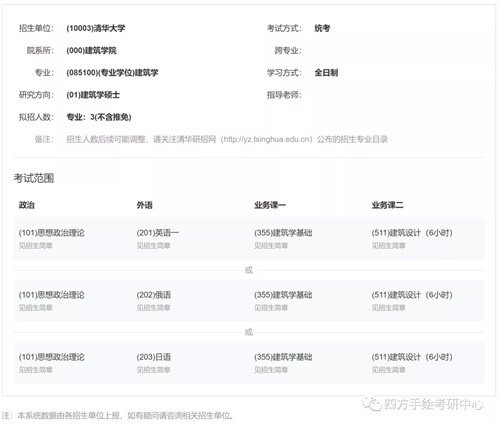The image size is (500, 426).
Task: Click the 跨专业 label
Action: coord(288,51)
